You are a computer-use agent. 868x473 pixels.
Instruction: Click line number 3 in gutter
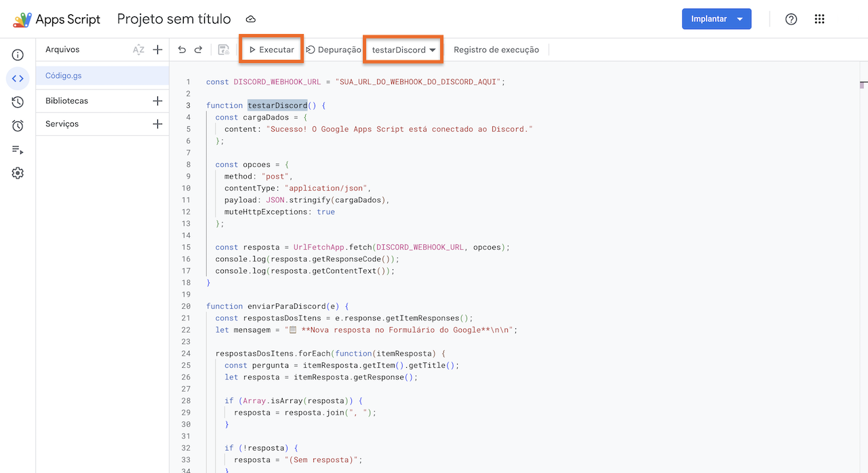189,105
